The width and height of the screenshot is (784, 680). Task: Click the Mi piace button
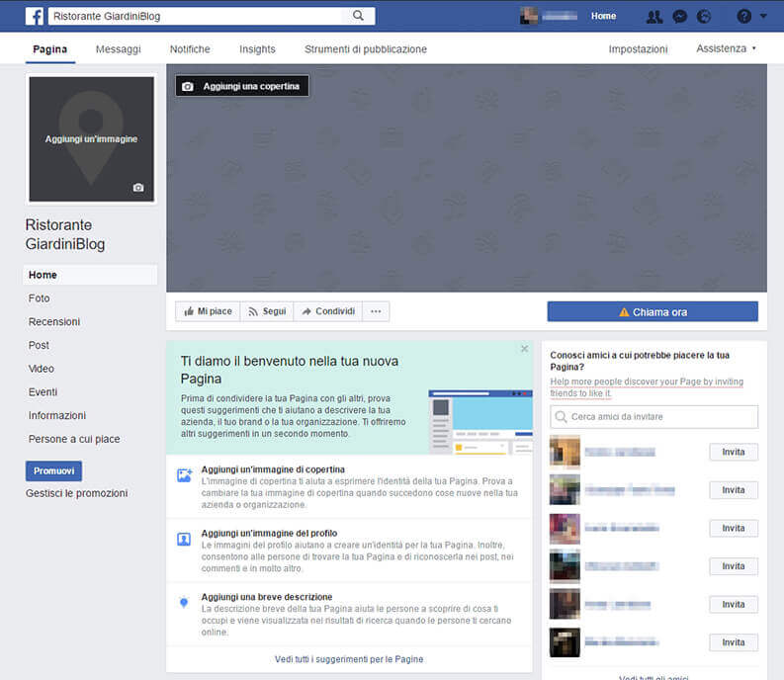(208, 311)
